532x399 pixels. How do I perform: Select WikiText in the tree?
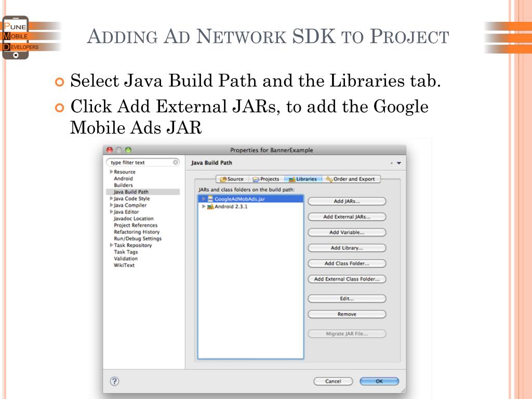(124, 265)
